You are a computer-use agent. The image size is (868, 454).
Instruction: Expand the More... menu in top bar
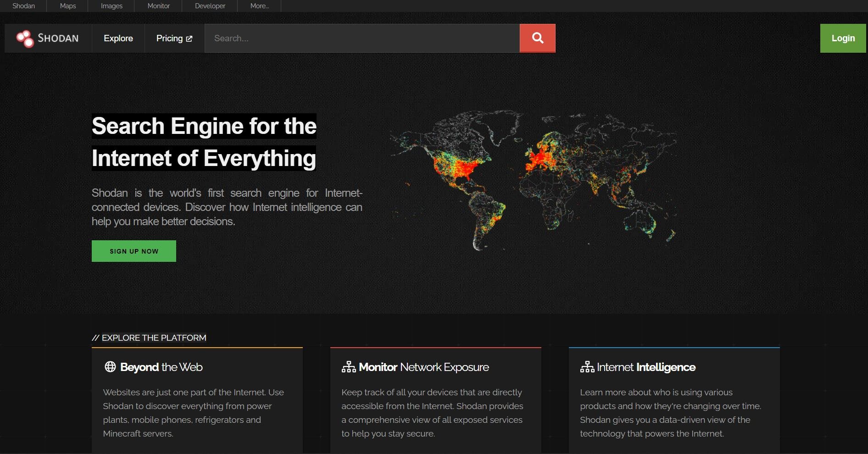[260, 6]
